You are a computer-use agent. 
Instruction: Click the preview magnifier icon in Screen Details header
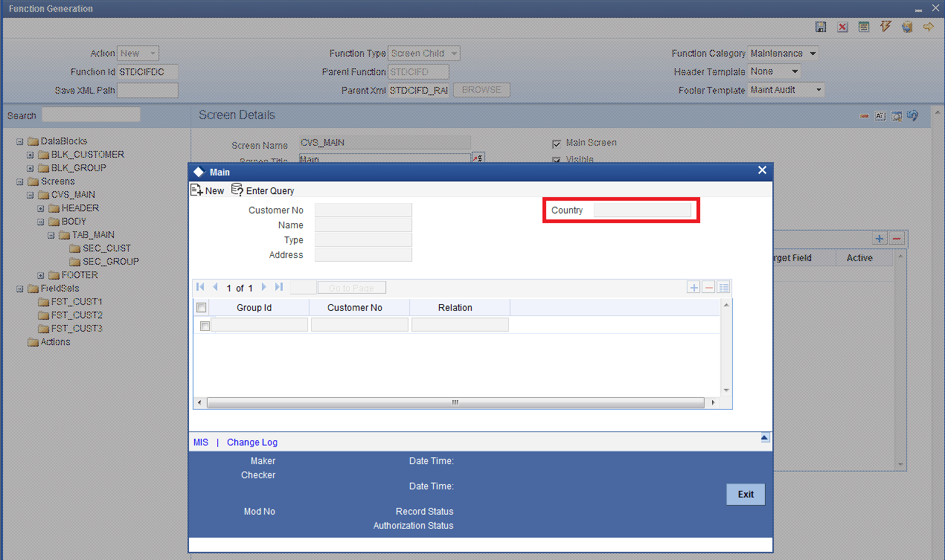pyautogui.click(x=896, y=116)
